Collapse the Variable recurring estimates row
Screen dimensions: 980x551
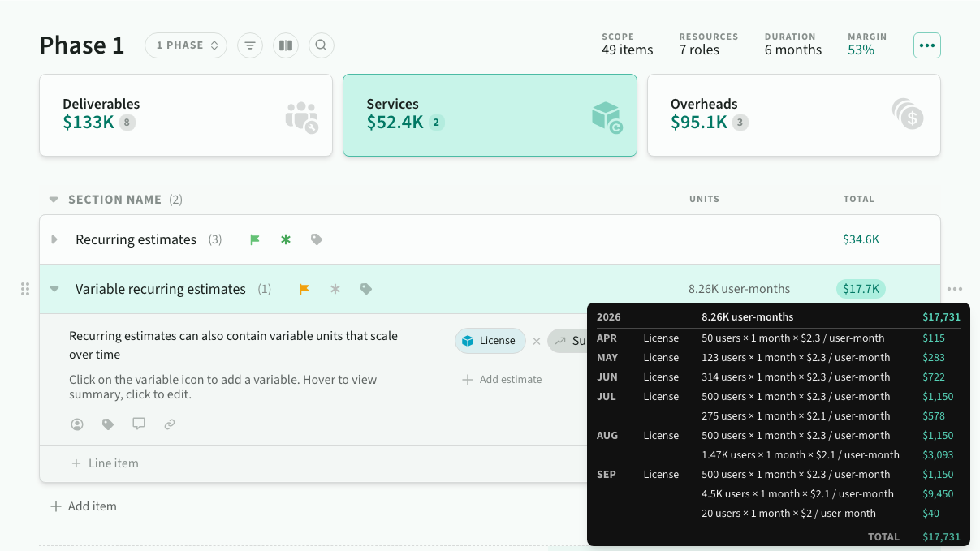(54, 289)
